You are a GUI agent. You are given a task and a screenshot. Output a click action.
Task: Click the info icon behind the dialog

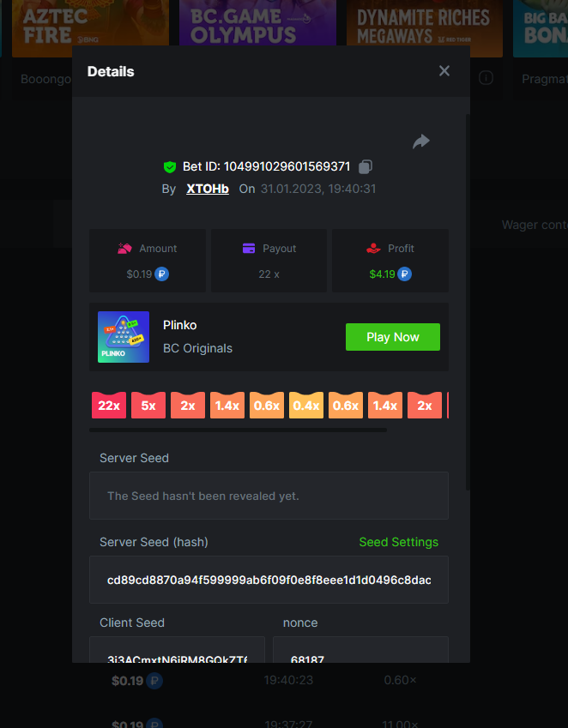pos(486,78)
